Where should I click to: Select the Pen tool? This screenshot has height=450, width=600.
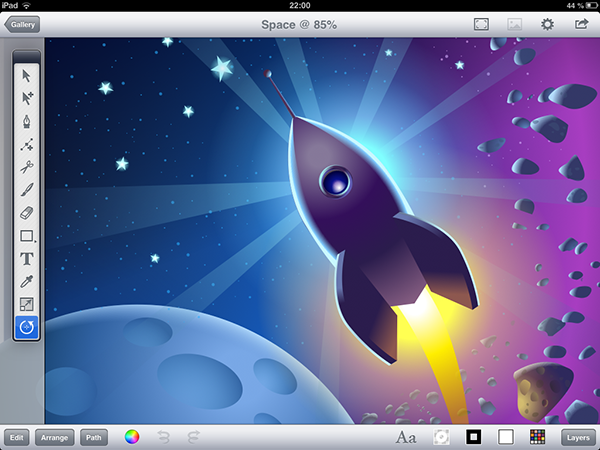pyautogui.click(x=26, y=121)
